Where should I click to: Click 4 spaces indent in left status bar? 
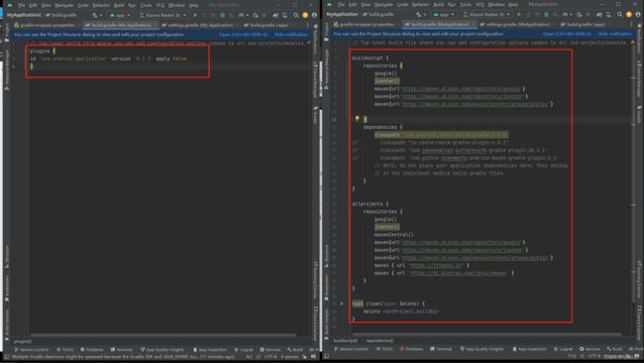(289, 357)
